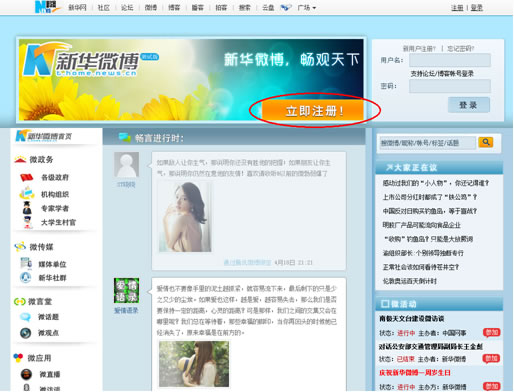Click the 媒体单位 icon
Viewport: 514px width, 392px height.
26,263
